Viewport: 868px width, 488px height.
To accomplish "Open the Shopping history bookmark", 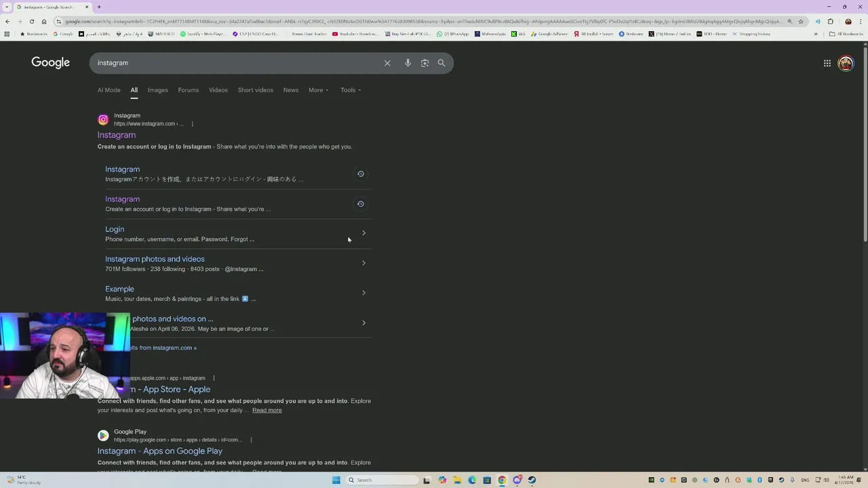I will 751,34.
